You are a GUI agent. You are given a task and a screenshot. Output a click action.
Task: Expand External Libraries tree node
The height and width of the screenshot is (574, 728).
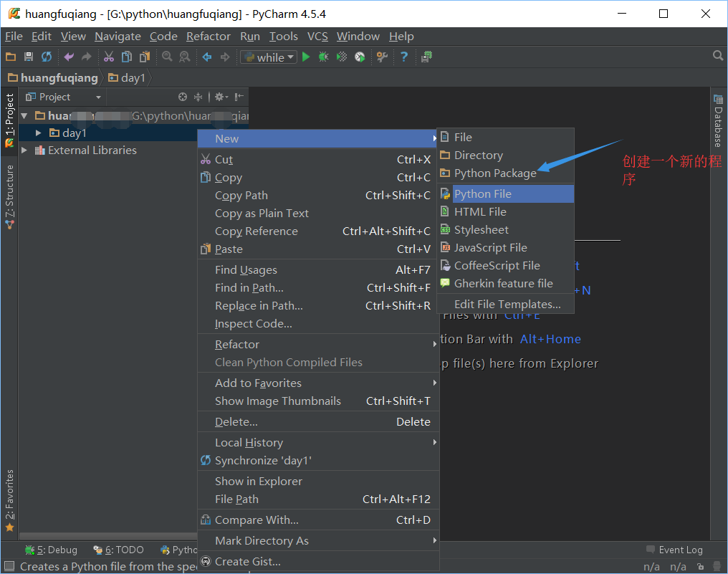[x=25, y=150]
